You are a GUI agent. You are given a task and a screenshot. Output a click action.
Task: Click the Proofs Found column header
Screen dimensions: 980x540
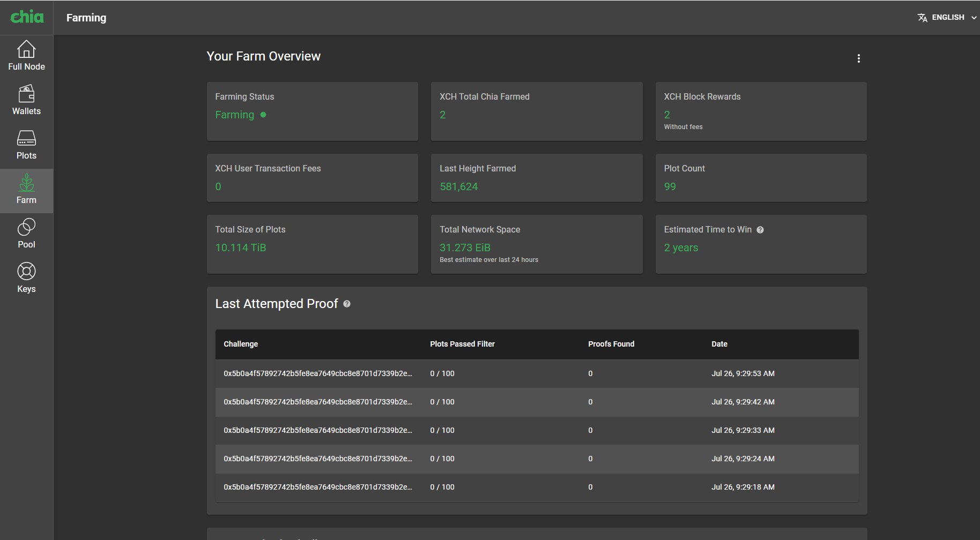611,344
